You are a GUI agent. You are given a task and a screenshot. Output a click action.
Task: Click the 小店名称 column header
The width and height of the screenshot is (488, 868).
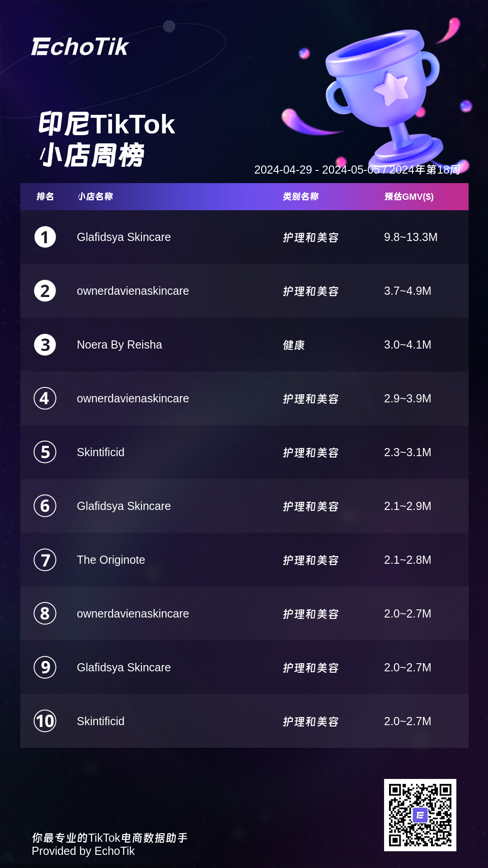[x=95, y=197]
